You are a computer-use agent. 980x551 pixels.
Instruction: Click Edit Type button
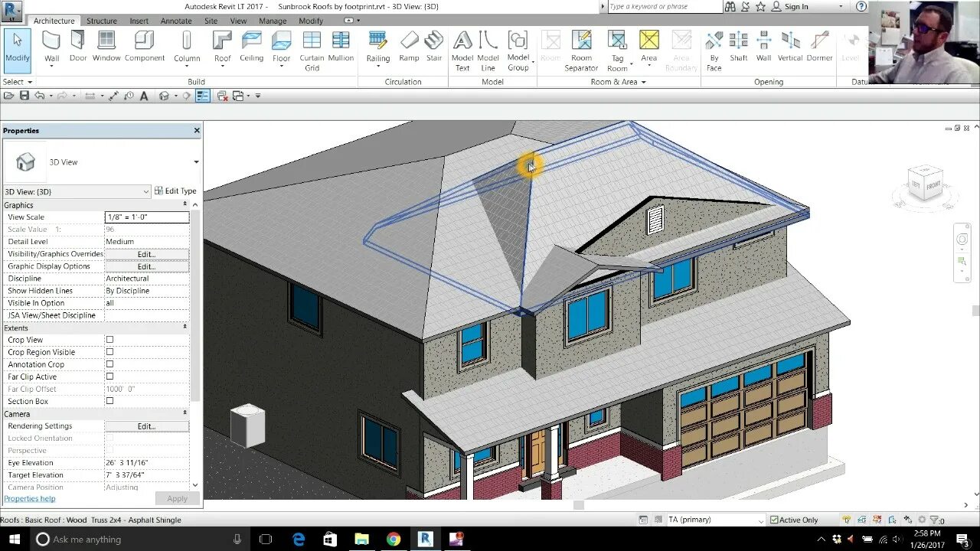click(x=175, y=191)
